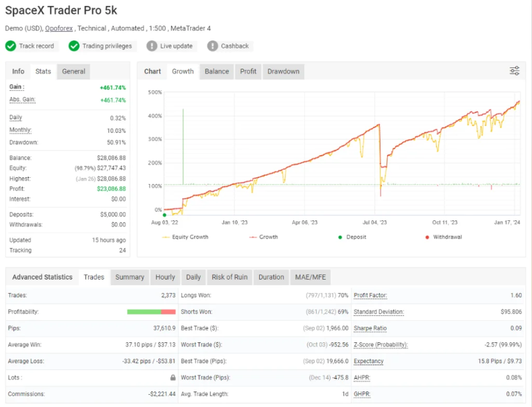Viewport: 532px width, 407px height.
Task: Open the Risk of Ruin tab
Action: point(230,277)
